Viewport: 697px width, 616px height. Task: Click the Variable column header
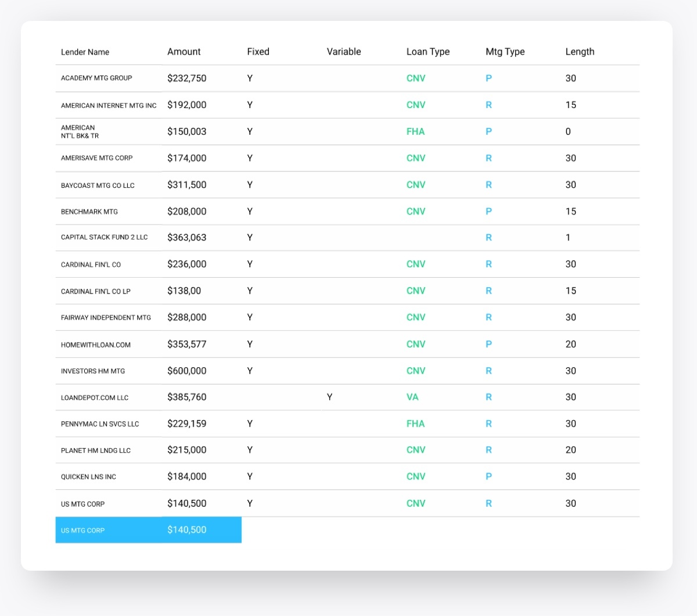[x=343, y=52]
